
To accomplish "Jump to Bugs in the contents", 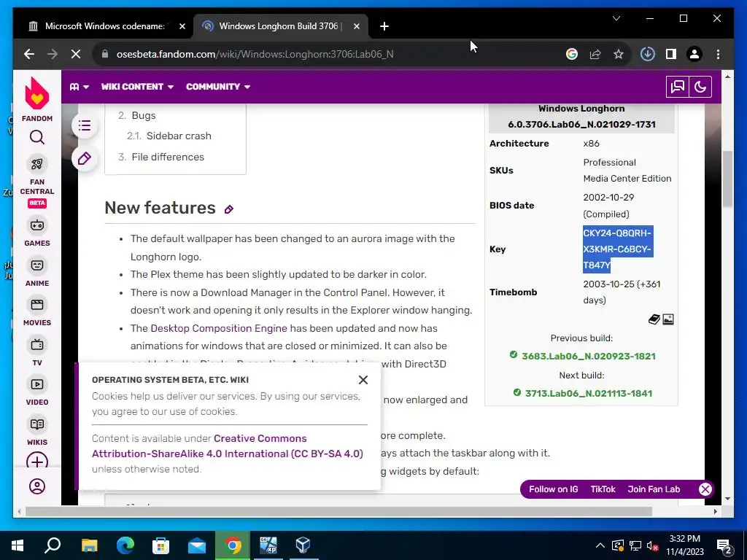I will pyautogui.click(x=144, y=115).
